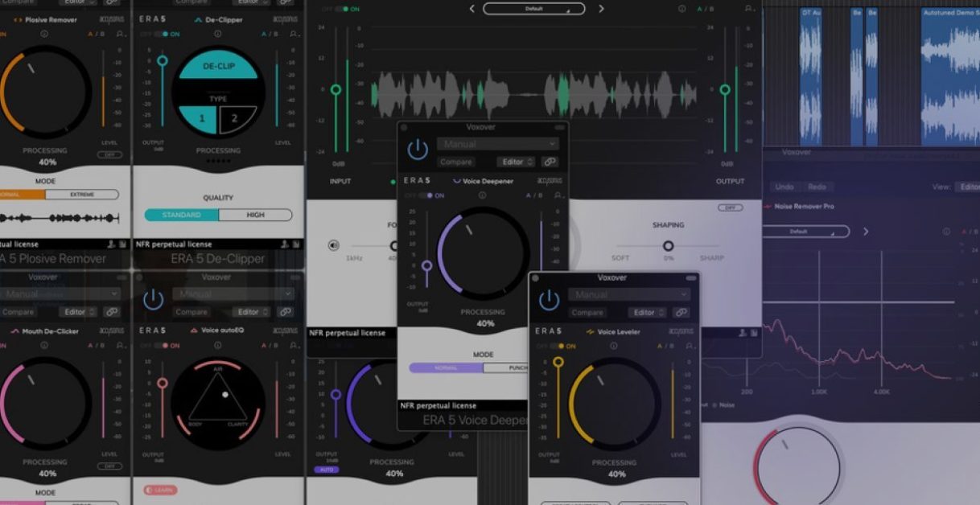This screenshot has height=505, width=980.
Task: Open the info icon in De-Clipper
Action: [x=218, y=35]
